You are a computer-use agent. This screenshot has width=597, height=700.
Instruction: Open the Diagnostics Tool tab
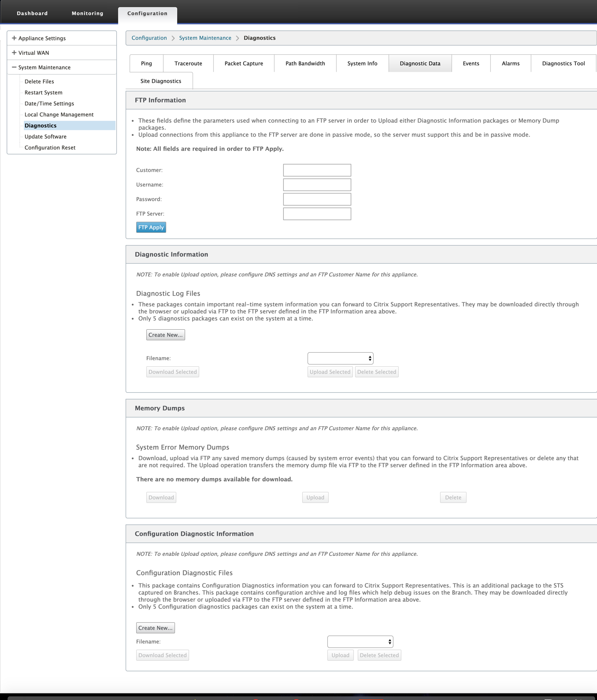click(564, 63)
